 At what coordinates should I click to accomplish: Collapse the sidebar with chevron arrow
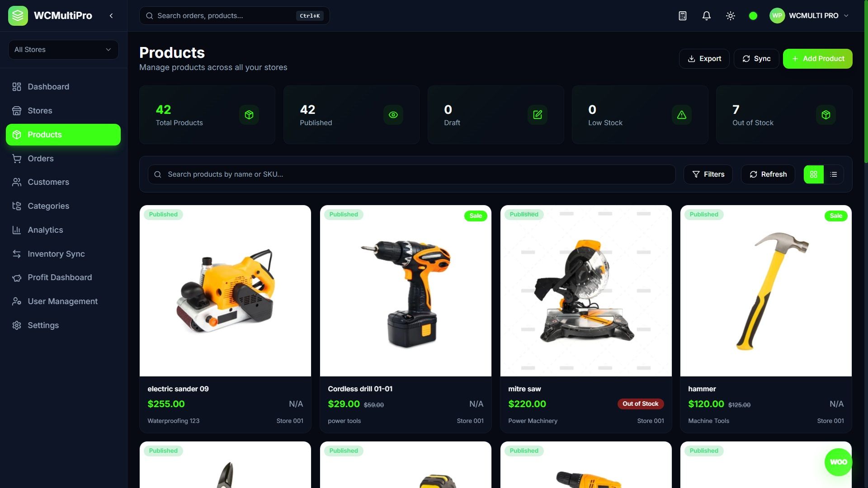click(111, 16)
